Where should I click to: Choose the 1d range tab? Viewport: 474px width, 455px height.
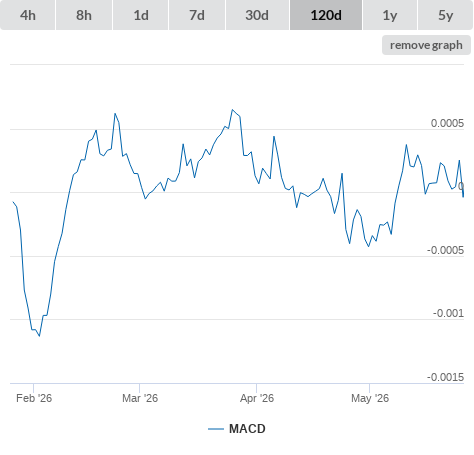[x=141, y=15]
